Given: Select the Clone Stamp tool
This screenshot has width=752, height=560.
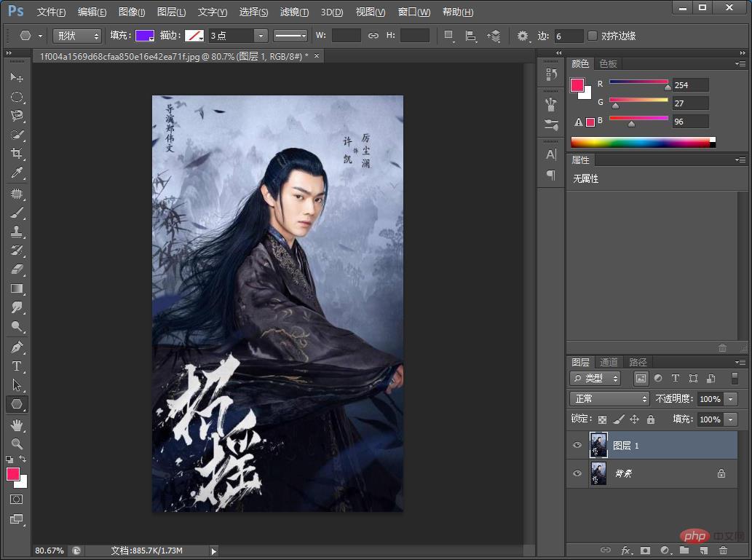Looking at the screenshot, I should click(16, 232).
